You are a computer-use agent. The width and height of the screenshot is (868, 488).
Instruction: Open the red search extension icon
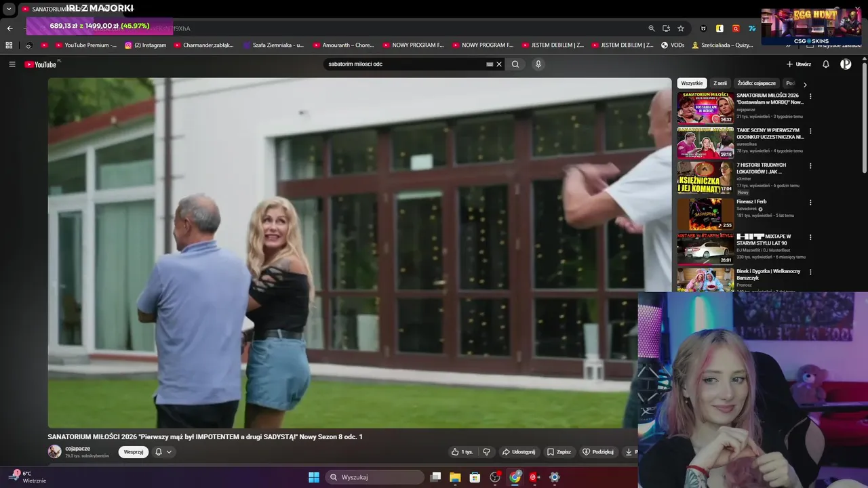pos(736,28)
